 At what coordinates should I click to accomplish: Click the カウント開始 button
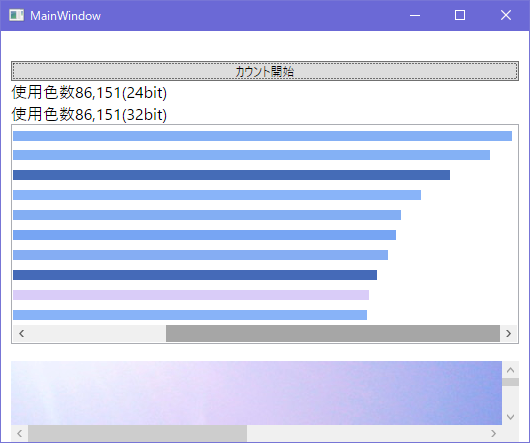coord(265,71)
